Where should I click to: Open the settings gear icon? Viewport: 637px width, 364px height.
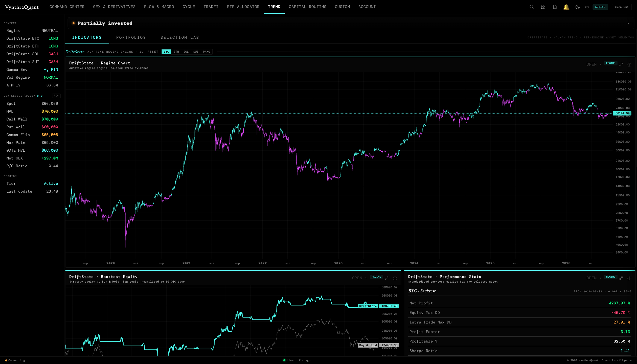[x=587, y=7]
